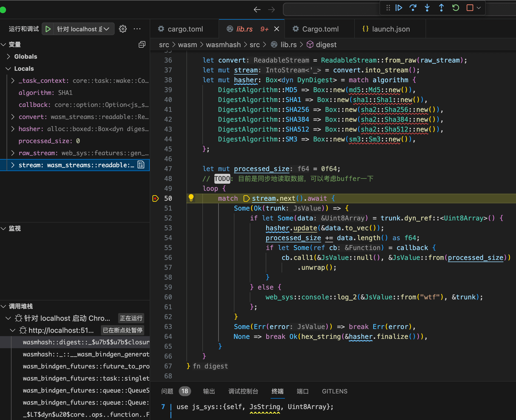
Task: Click inline breakpoint marker before stream.next
Action: tap(246, 198)
